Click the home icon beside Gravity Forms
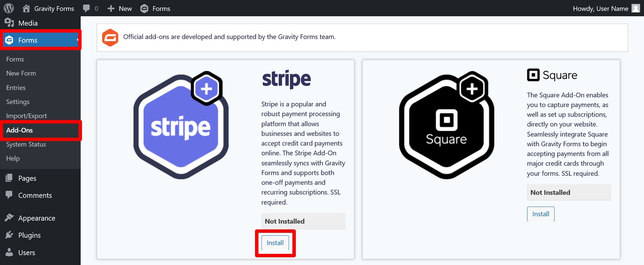The height and width of the screenshot is (265, 644). (x=26, y=8)
